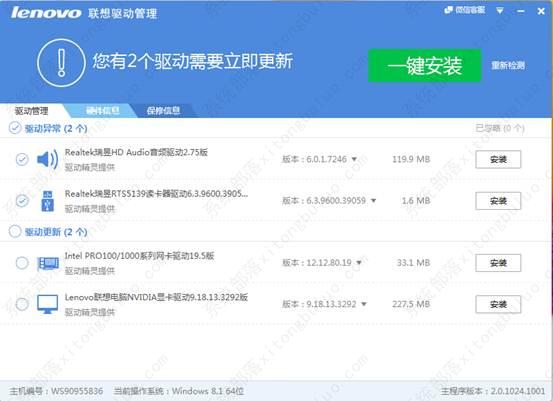This screenshot has width=553, height=401.
Task: Install the Intel PRO100/1000 network driver
Action: click(498, 263)
